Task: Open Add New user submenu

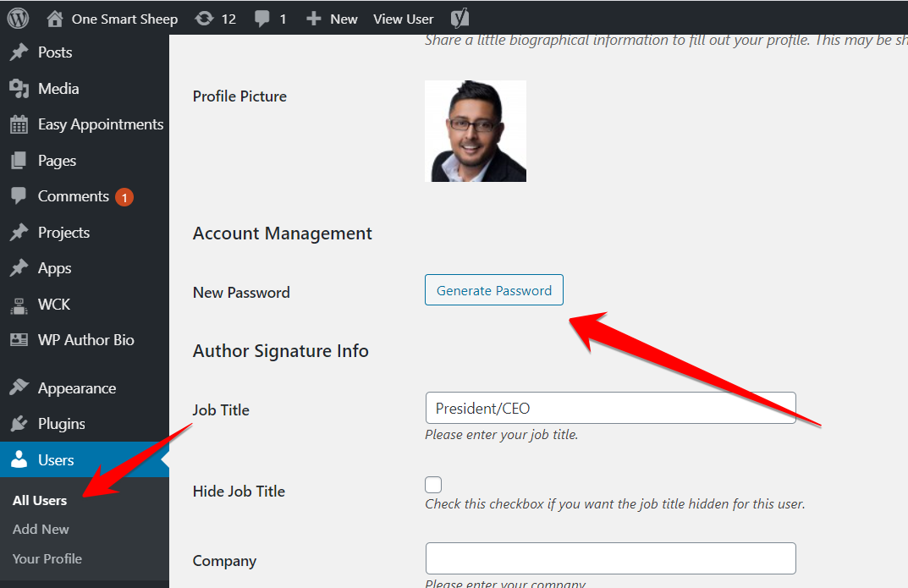Action: tap(41, 529)
